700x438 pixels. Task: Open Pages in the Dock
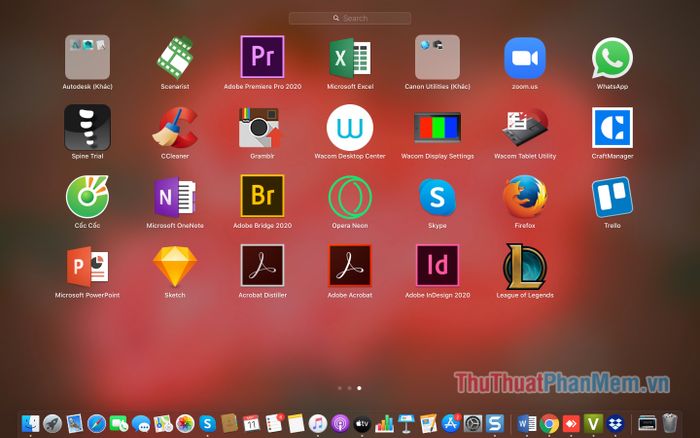coord(428,423)
